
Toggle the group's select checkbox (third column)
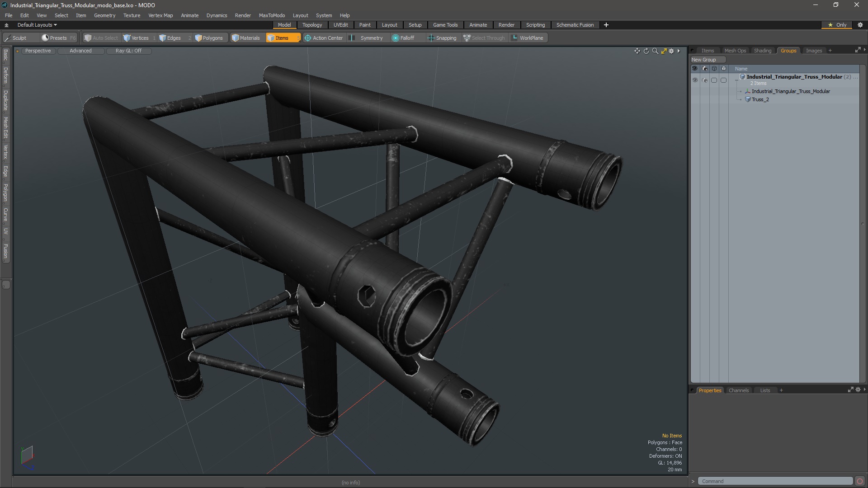click(714, 80)
